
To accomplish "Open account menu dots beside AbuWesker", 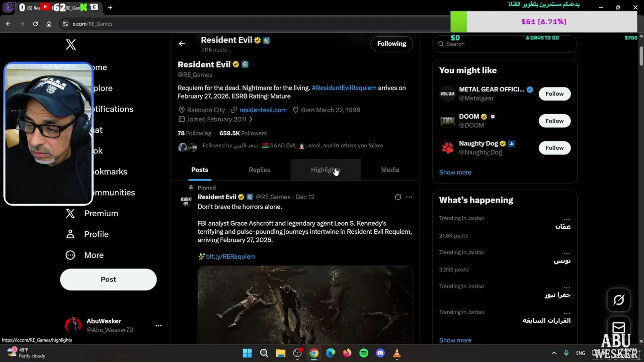I will pos(158,326).
